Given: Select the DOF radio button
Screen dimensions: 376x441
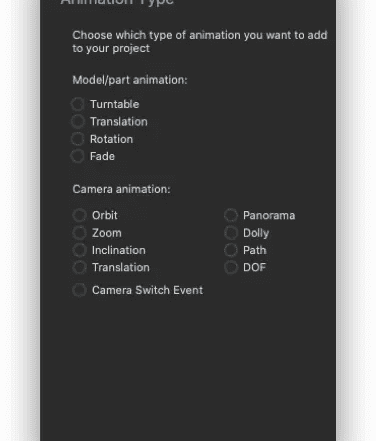Looking at the screenshot, I should 231,267.
